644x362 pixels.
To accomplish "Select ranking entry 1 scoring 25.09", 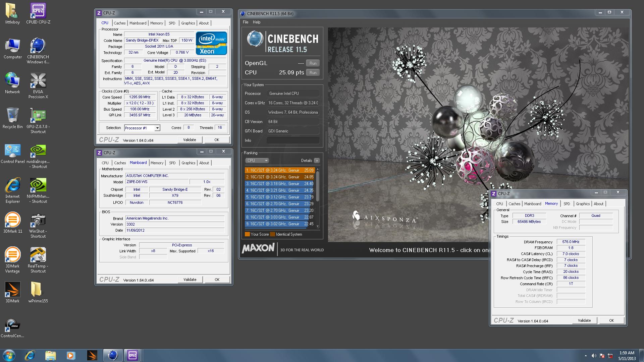I will point(280,170).
